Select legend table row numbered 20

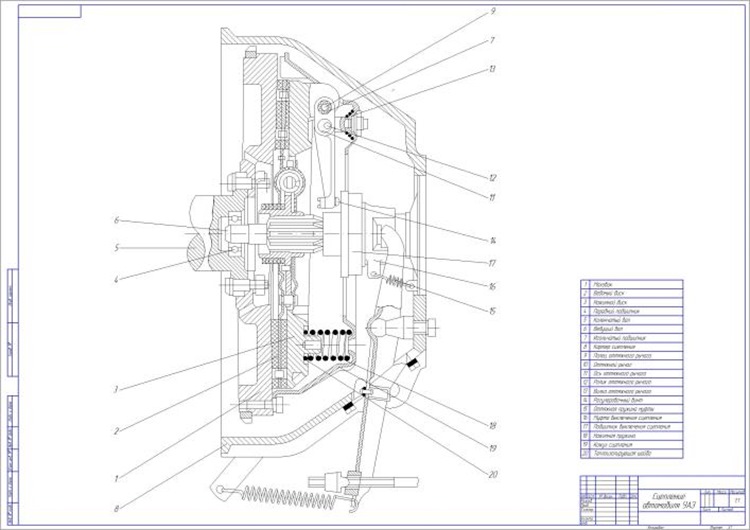click(x=631, y=453)
